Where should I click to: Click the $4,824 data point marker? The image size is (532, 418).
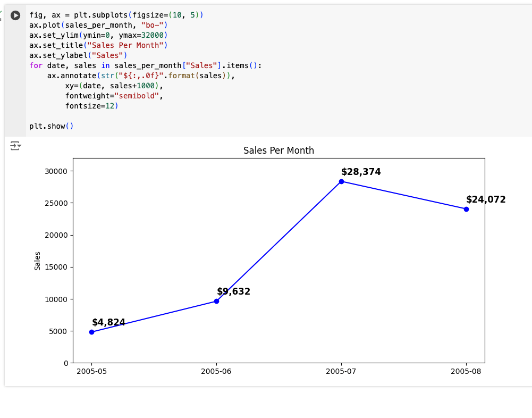tap(91, 332)
